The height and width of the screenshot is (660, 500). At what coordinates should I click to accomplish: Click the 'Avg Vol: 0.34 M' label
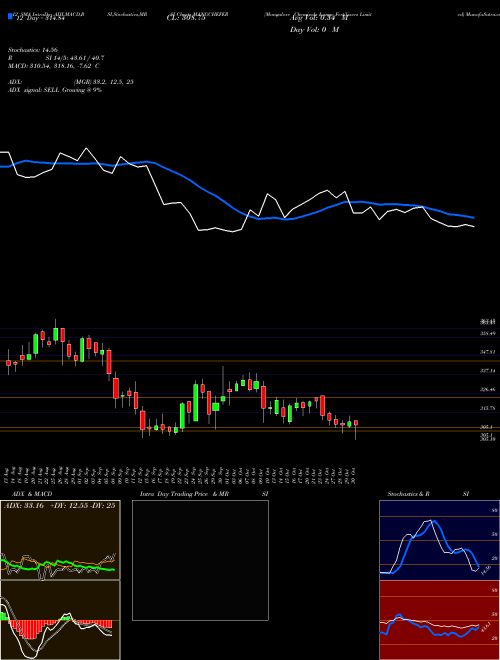[x=319, y=19]
